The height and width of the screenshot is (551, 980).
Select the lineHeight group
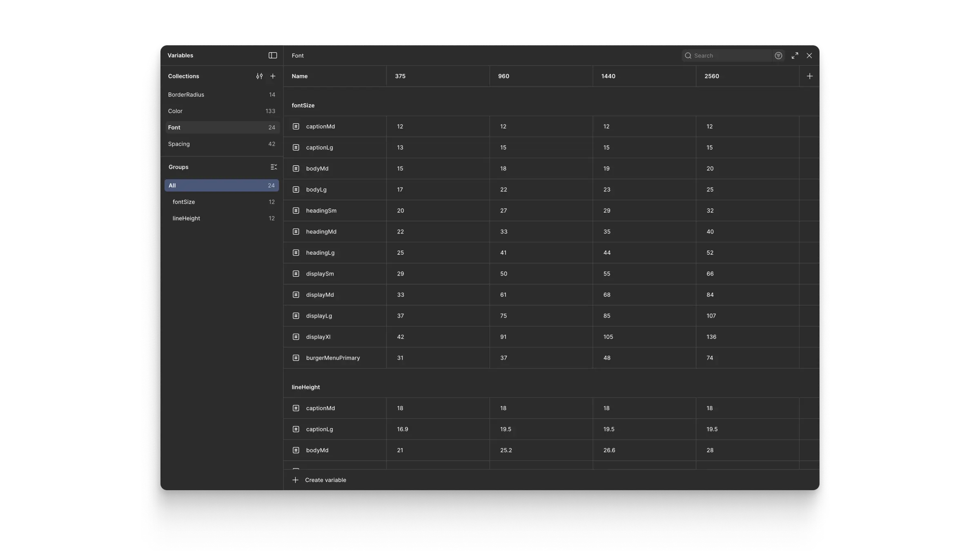click(x=186, y=218)
